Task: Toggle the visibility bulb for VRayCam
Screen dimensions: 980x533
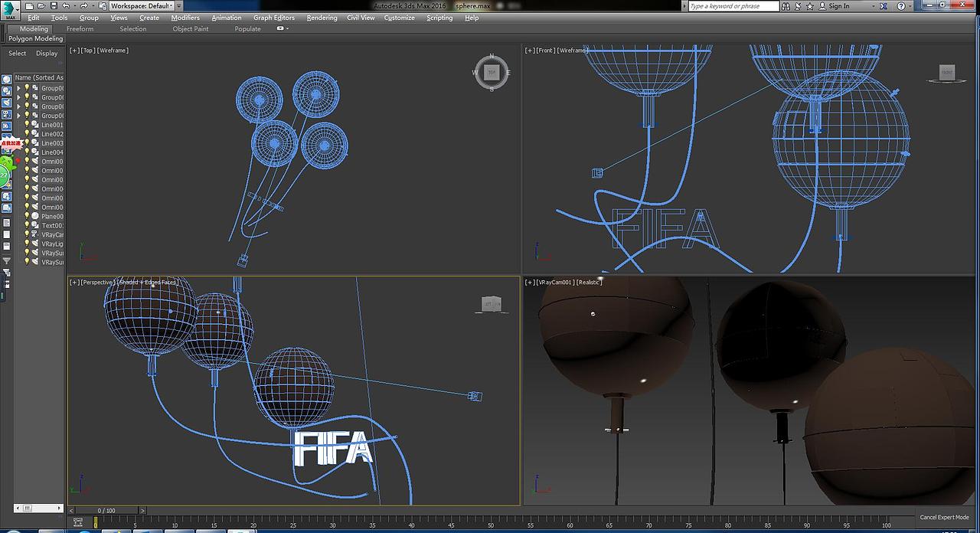Action: tap(27, 235)
